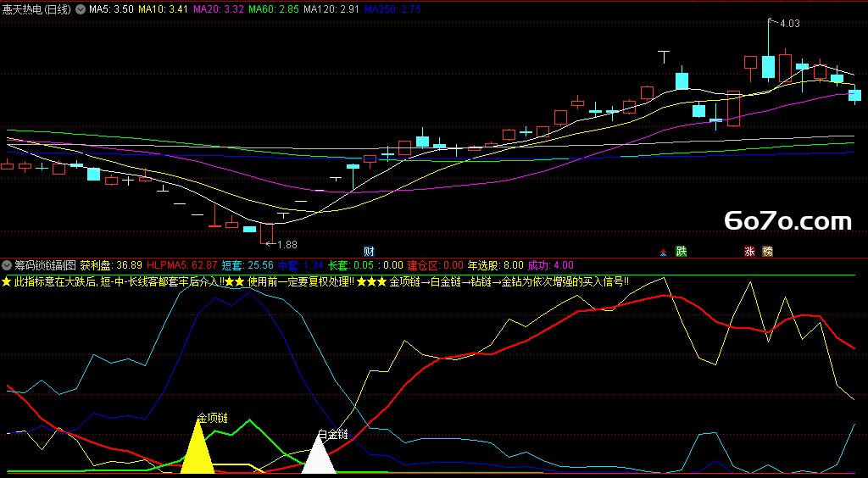The image size is (868, 478).
Task: Click the 筹码锁链副图 indicator name
Action: [x=46, y=265]
